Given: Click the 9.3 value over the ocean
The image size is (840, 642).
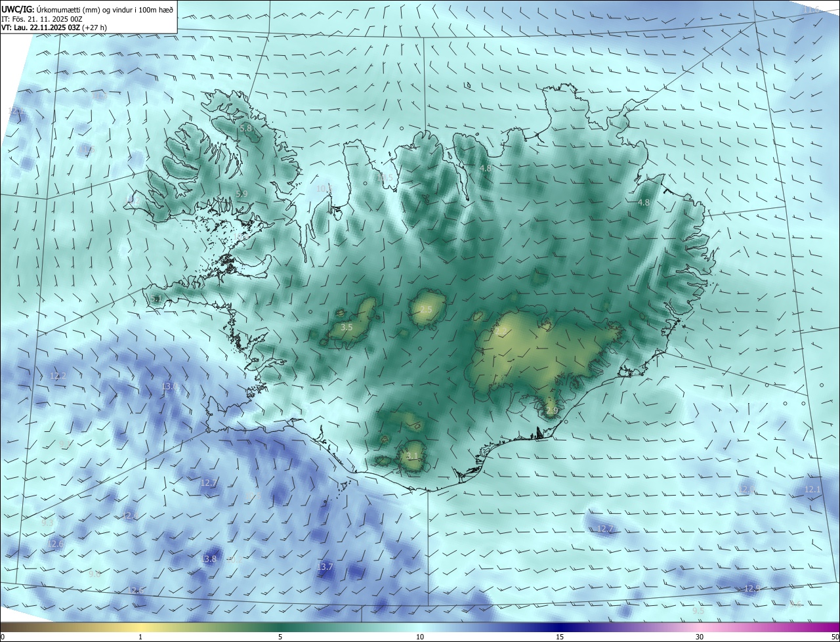Looking at the screenshot, I should tap(47, 523).
